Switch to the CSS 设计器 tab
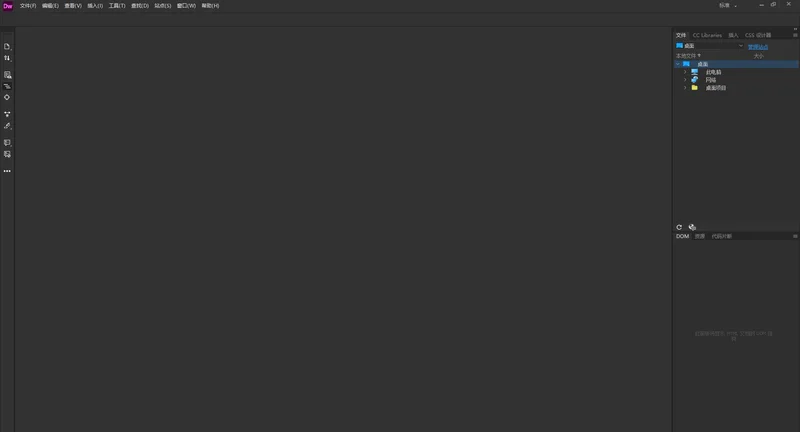 [758, 35]
